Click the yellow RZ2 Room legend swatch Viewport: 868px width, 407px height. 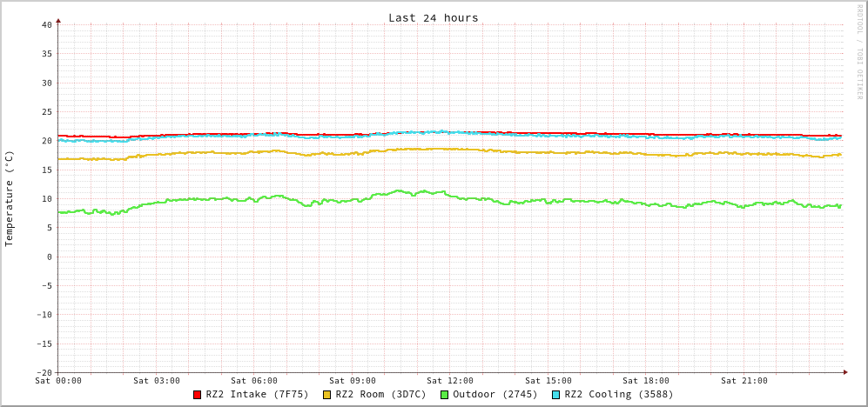pyautogui.click(x=327, y=395)
